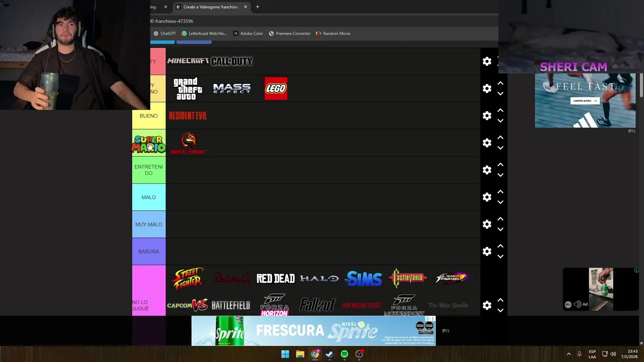Move MUY MALO row up with chevron
Image resolution: width=644 pixels, height=362 pixels.
click(x=500, y=219)
